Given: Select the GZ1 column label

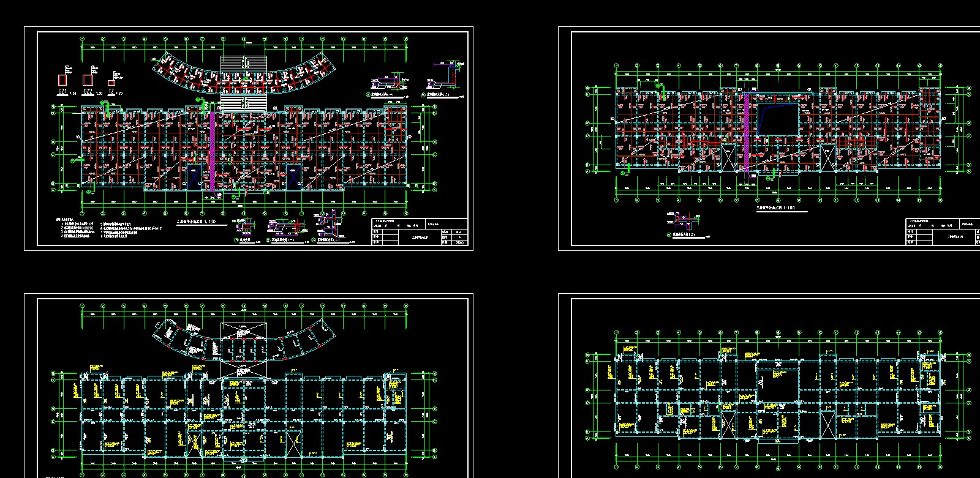Looking at the screenshot, I should (62, 91).
